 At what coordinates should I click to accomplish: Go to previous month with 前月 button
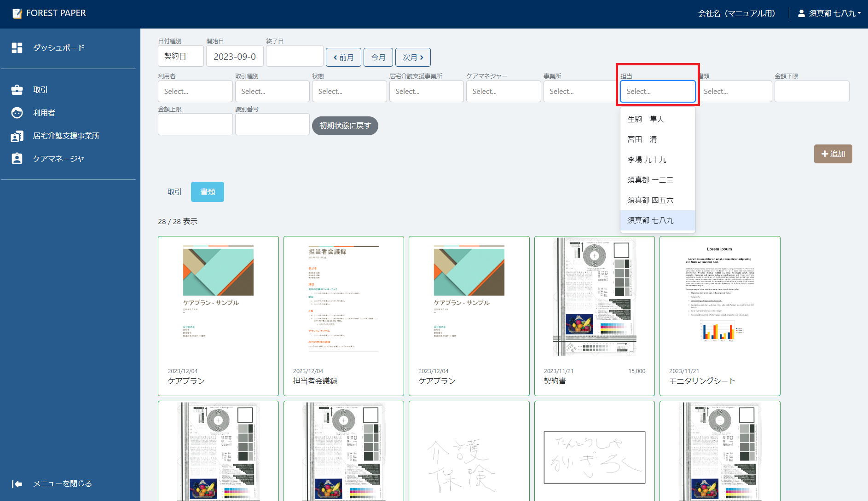[343, 58]
